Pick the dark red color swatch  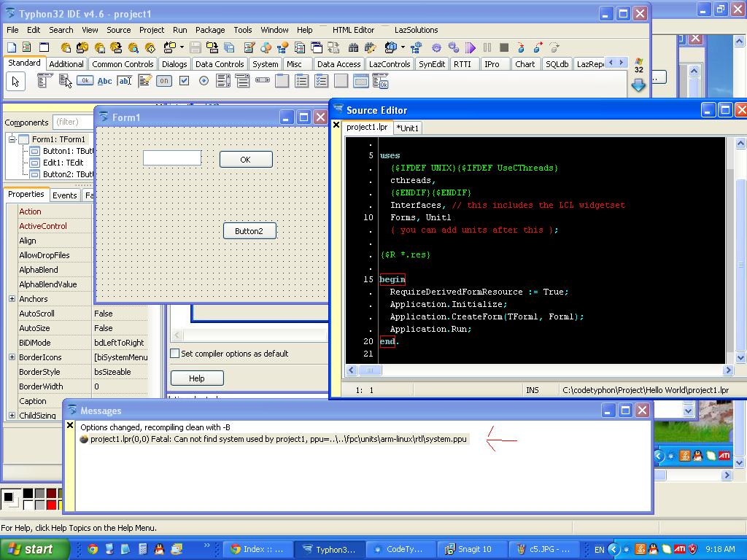tap(52, 494)
